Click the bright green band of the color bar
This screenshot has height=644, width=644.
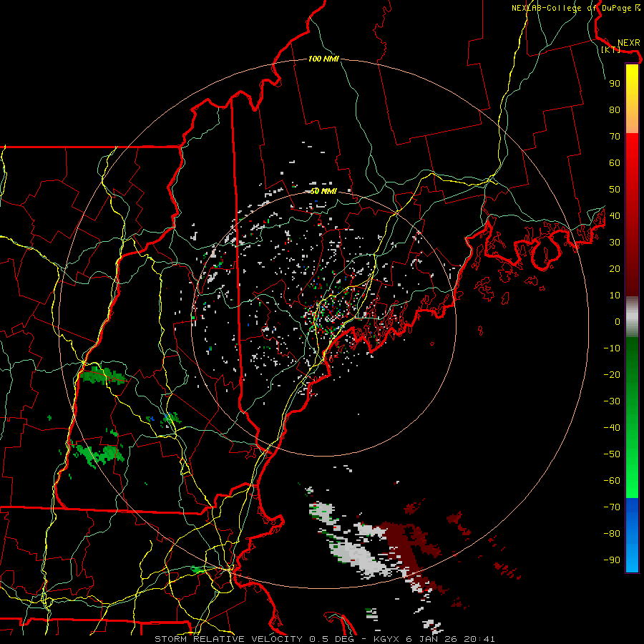[x=632, y=417]
